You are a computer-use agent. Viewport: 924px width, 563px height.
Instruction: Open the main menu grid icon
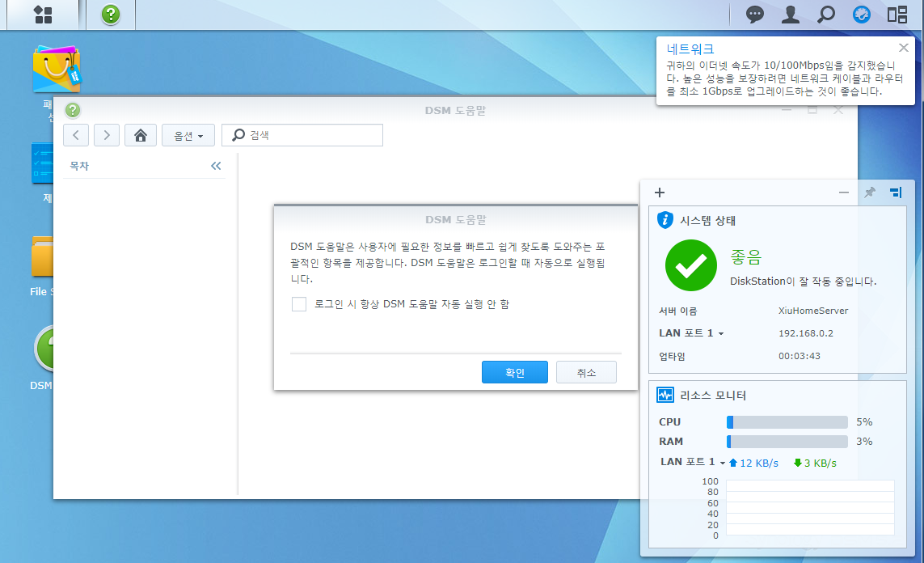click(43, 14)
